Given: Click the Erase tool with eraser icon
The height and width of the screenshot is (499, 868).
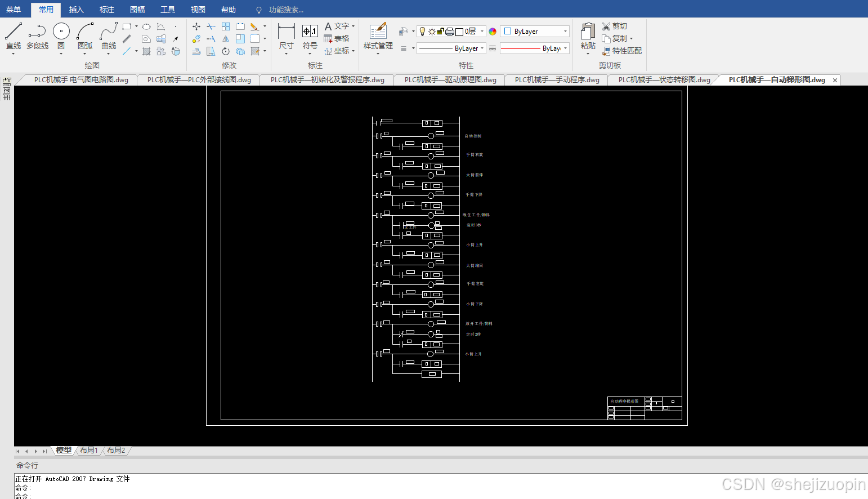Looking at the screenshot, I should point(255,26).
